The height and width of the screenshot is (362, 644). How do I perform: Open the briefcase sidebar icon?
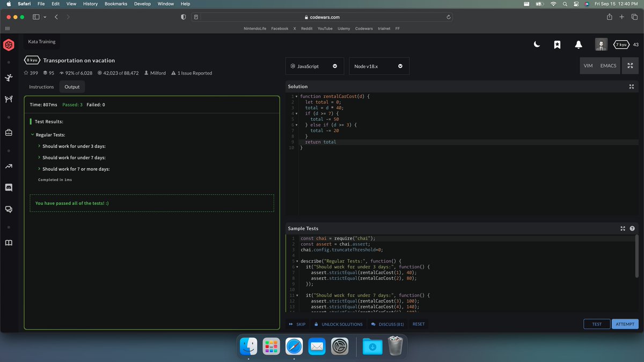tap(9, 132)
